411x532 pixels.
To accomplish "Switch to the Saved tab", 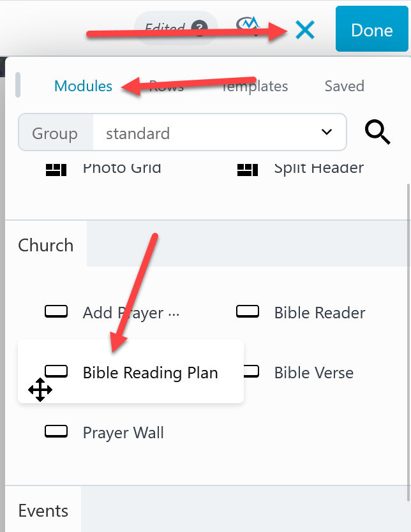I will pyautogui.click(x=344, y=86).
